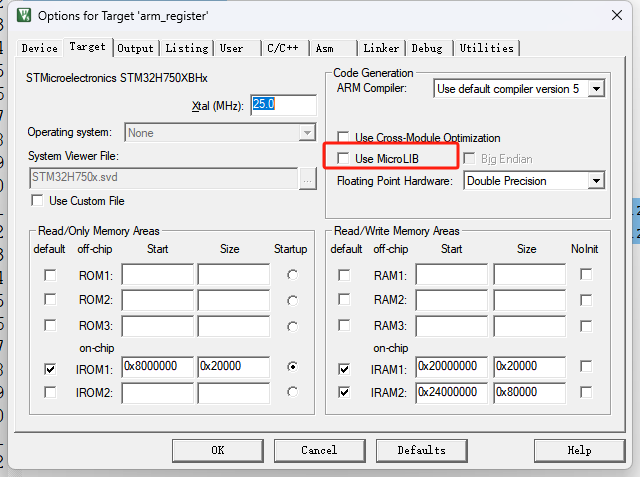The image size is (640, 477).
Task: Switch to the C/C++ tab
Action: point(283,48)
